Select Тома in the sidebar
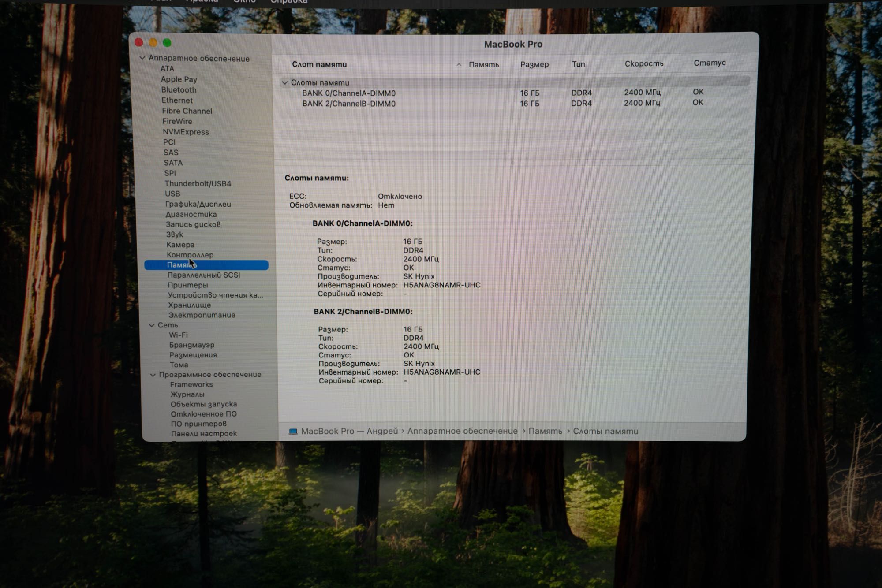882x588 pixels. tap(179, 365)
